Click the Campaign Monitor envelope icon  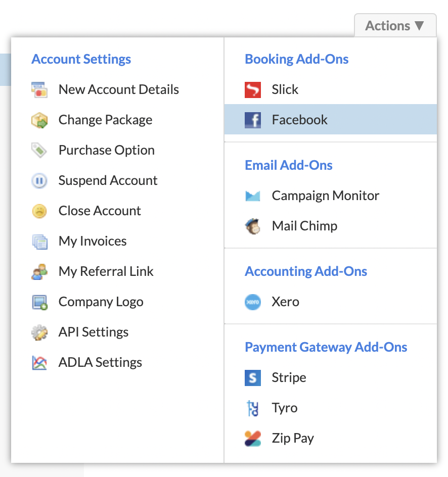pyautogui.click(x=253, y=196)
